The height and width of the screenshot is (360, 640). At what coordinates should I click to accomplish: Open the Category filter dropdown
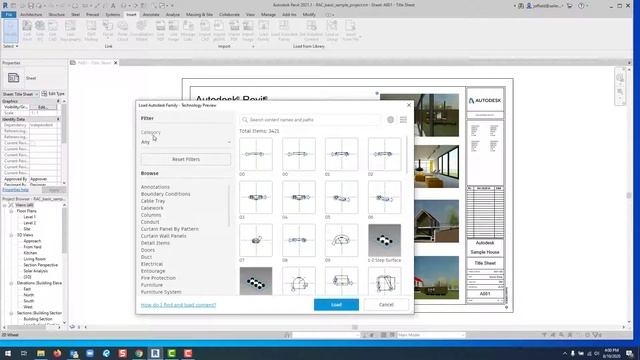[186, 142]
